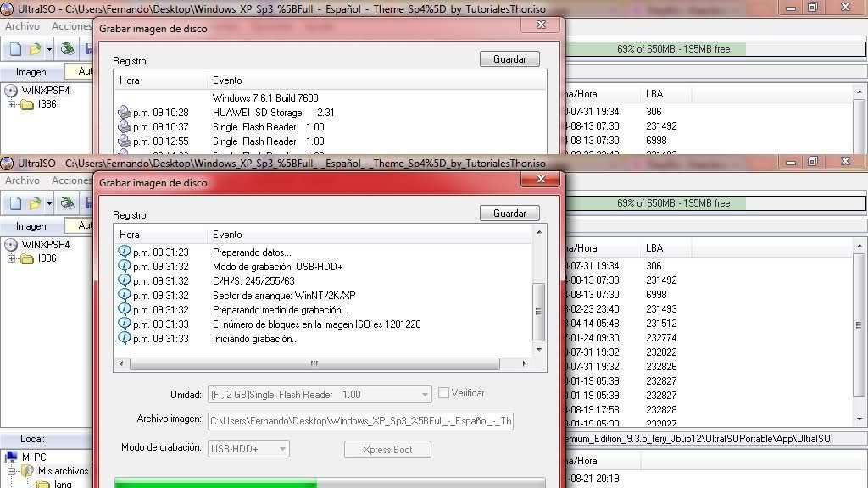Open the arrow beside Open icon in upper toolbar
Image resolution: width=868 pixels, height=488 pixels.
click(49, 49)
